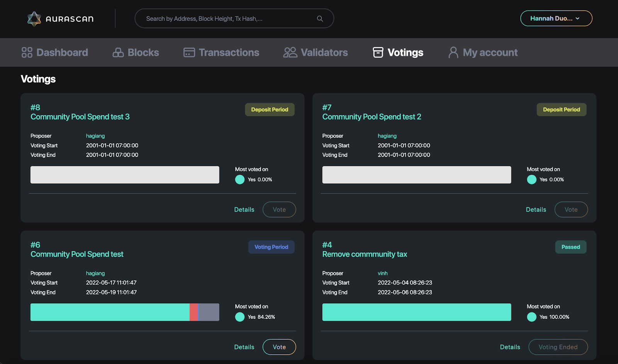Click the chevron in the account button

click(x=577, y=19)
